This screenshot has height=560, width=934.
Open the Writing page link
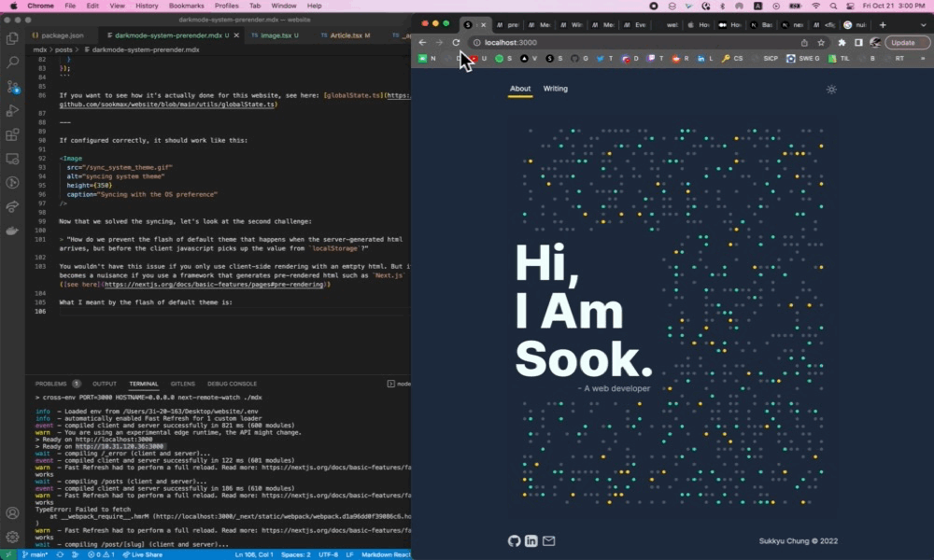(x=555, y=89)
